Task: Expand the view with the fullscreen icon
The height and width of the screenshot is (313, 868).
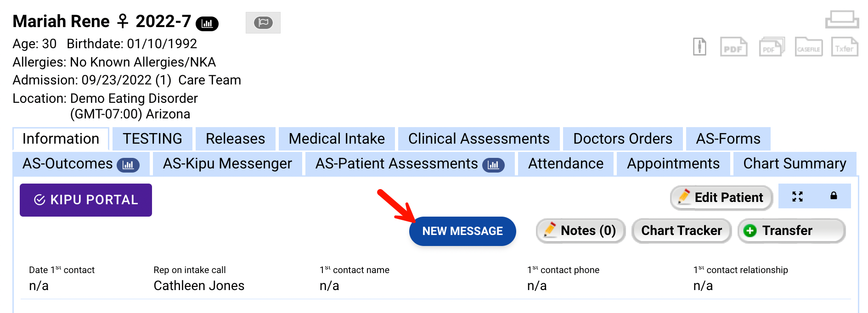Action: point(797,196)
